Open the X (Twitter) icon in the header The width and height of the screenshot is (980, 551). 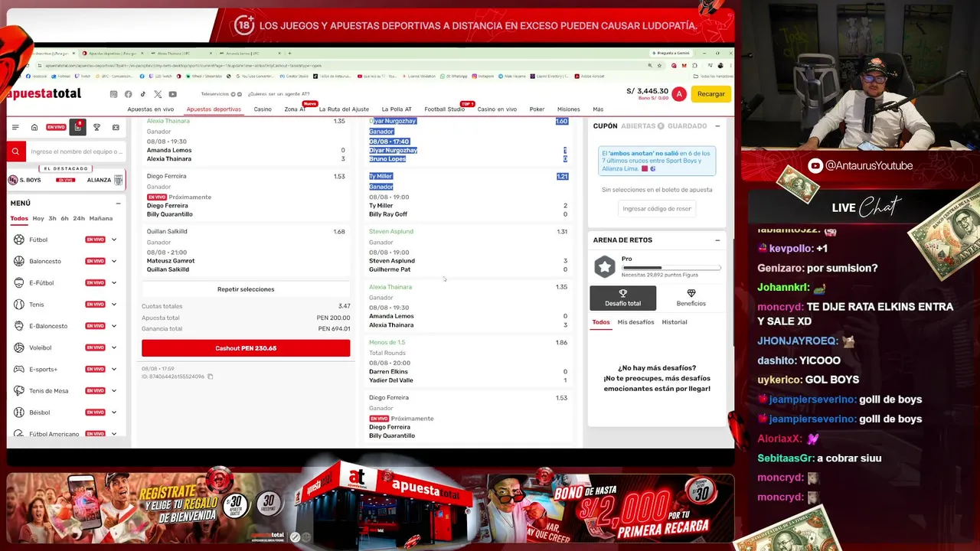[158, 94]
